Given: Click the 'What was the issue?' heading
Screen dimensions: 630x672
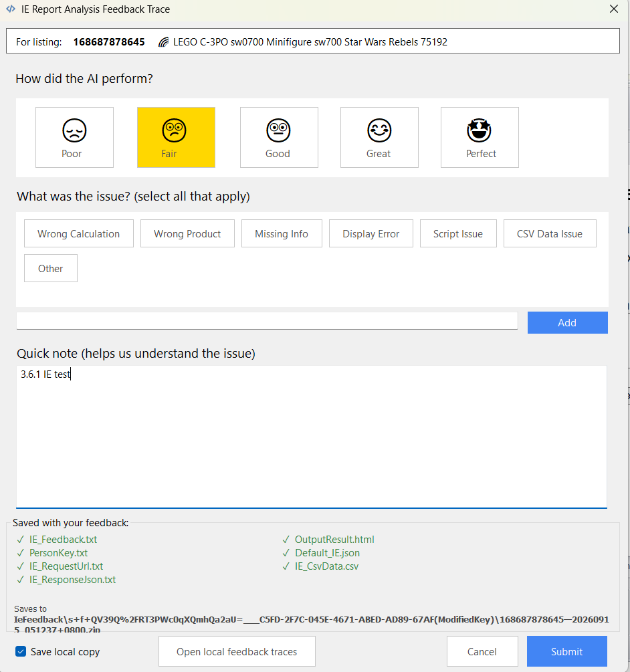Looking at the screenshot, I should click(x=133, y=197).
